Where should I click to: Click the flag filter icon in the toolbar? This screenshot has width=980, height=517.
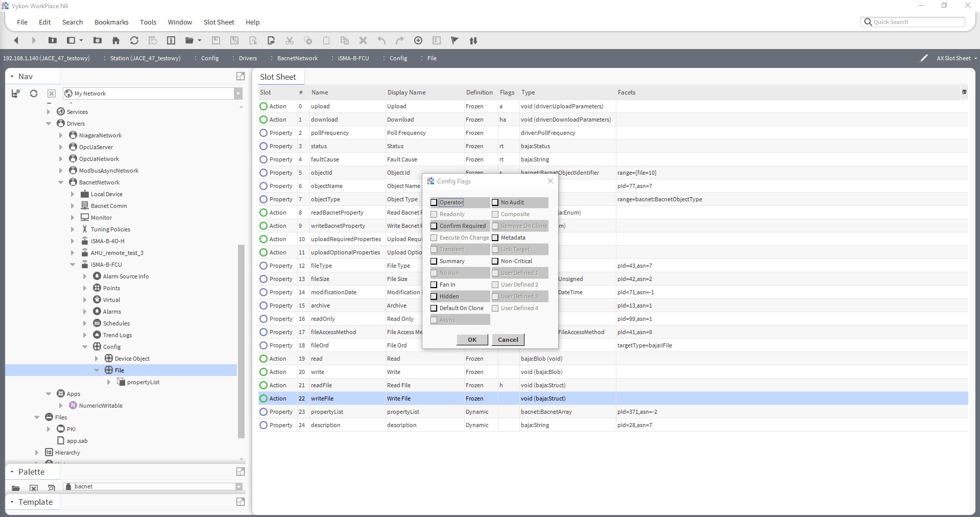(x=455, y=40)
